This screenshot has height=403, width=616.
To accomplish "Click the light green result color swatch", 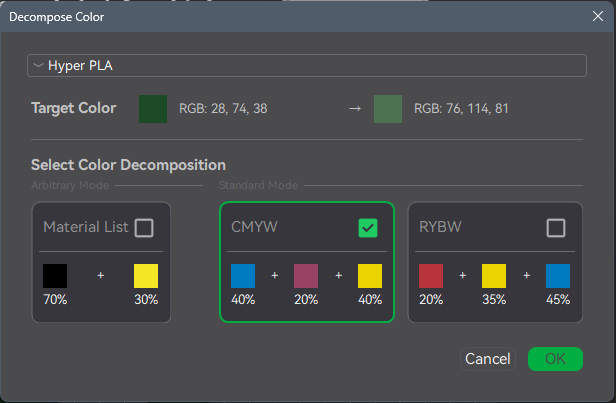I will click(x=388, y=109).
